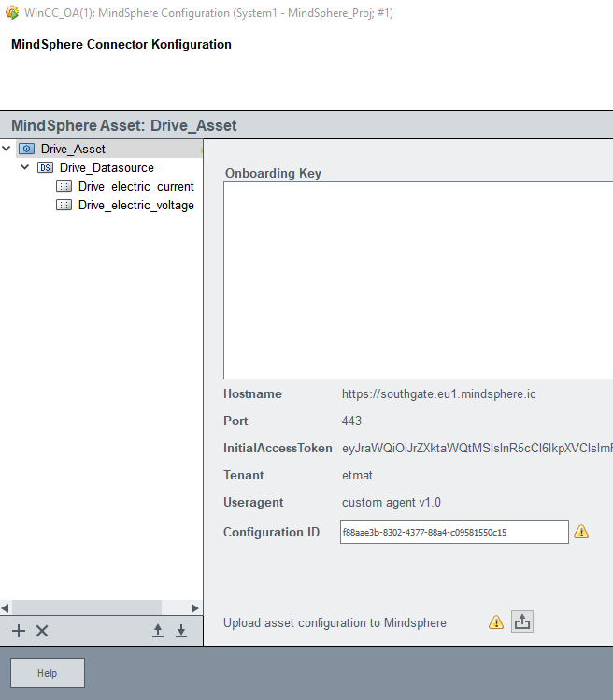Click the right arrow of the tree scrollbar
The height and width of the screenshot is (700, 613).
195,608
